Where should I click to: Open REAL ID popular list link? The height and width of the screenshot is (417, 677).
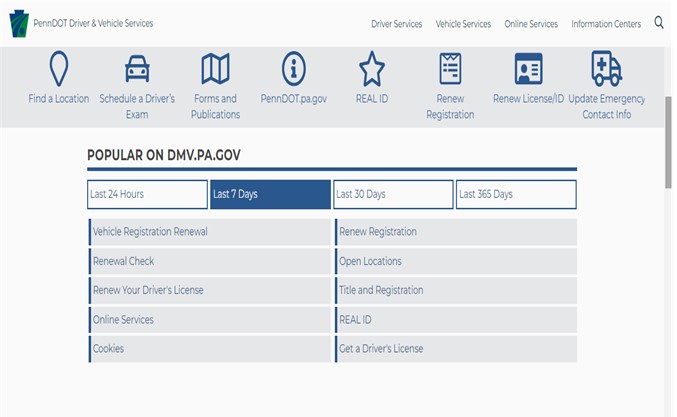pos(456,319)
